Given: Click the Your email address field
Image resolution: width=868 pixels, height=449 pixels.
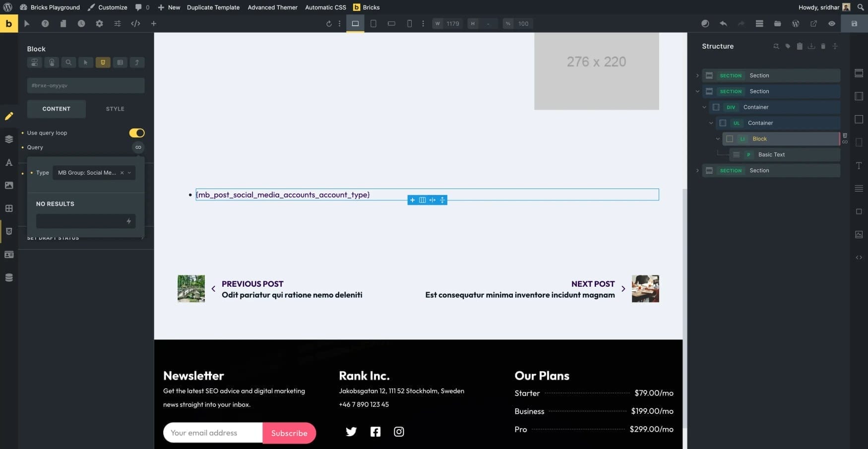Looking at the screenshot, I should (x=213, y=433).
